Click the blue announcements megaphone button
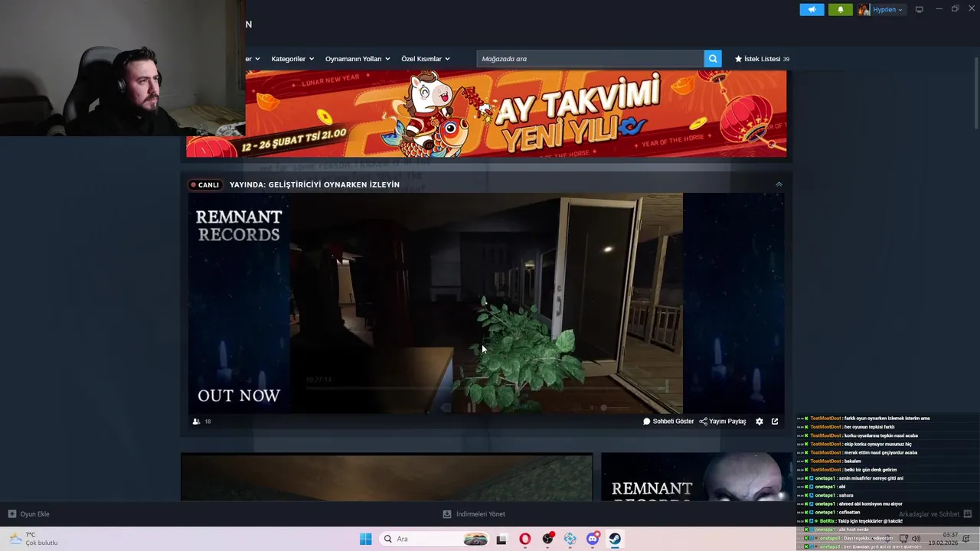 (812, 9)
